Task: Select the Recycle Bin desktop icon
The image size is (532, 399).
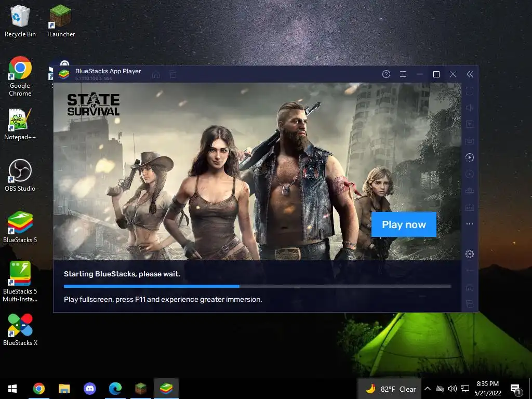Action: point(20,22)
